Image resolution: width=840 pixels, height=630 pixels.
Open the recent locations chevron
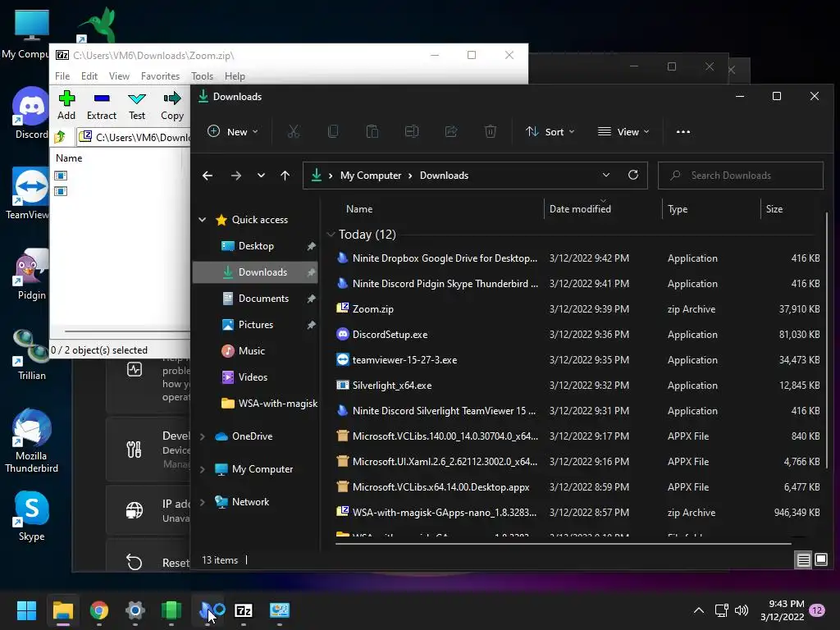[261, 176]
